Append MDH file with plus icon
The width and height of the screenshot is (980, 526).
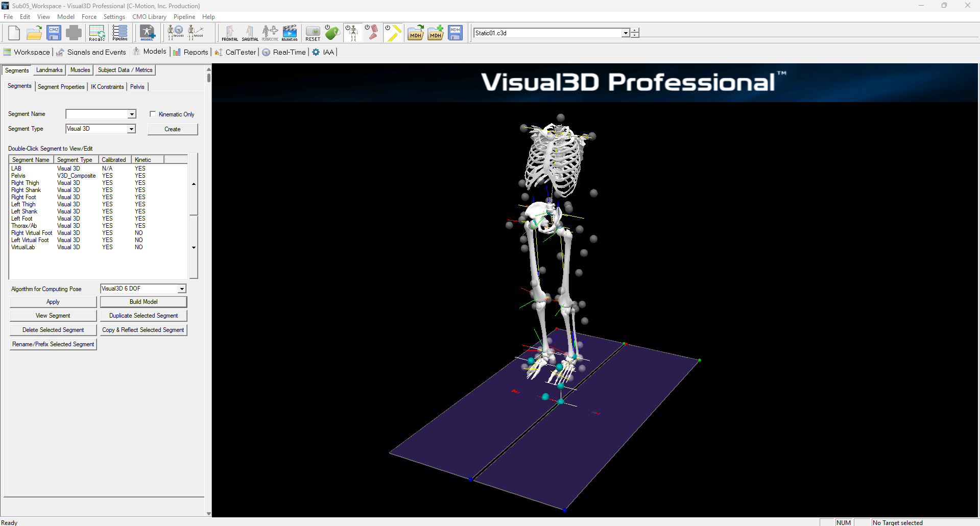click(x=435, y=33)
